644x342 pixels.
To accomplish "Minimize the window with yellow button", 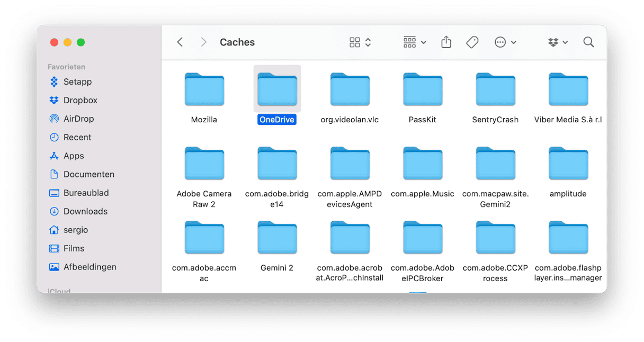I will (67, 42).
